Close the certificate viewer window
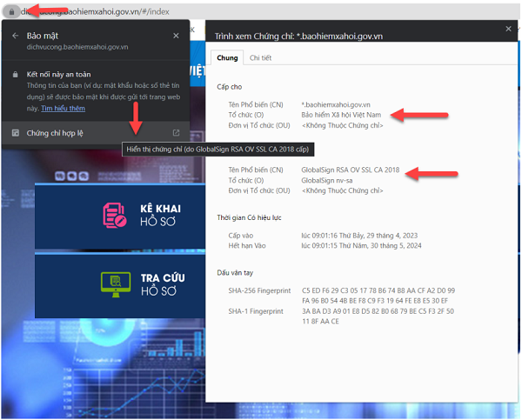This screenshot has width=522, height=420. pos(508,29)
